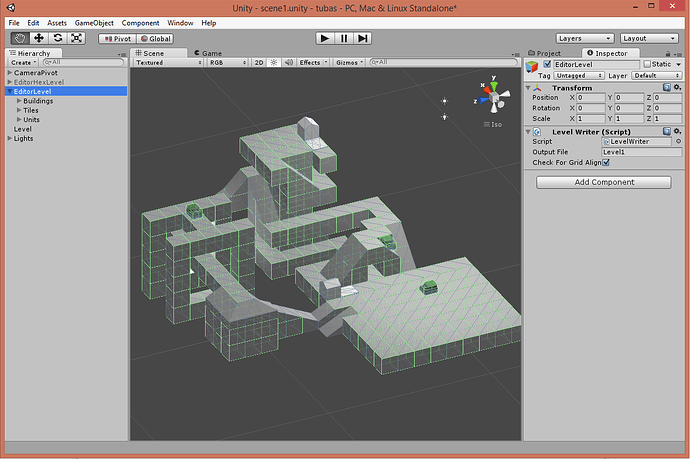Select the Hand tool in the toolbar
Image resolution: width=690 pixels, height=459 pixels.
(20, 38)
